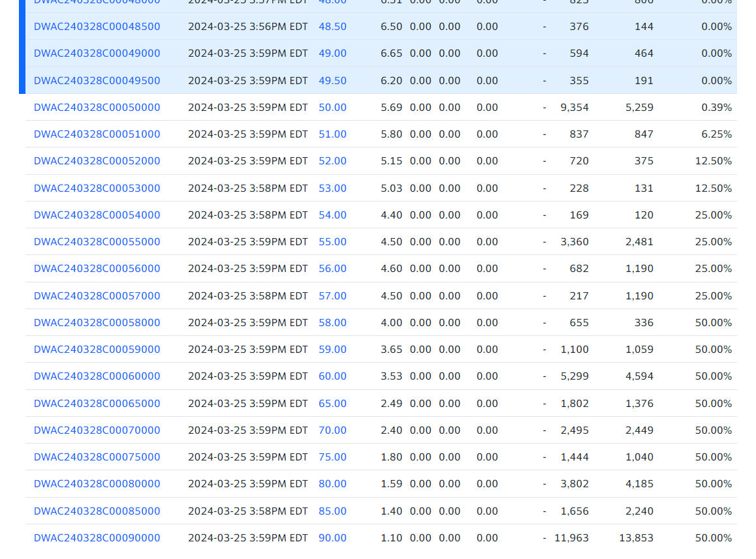Select the 59.00 strike link

click(x=332, y=350)
